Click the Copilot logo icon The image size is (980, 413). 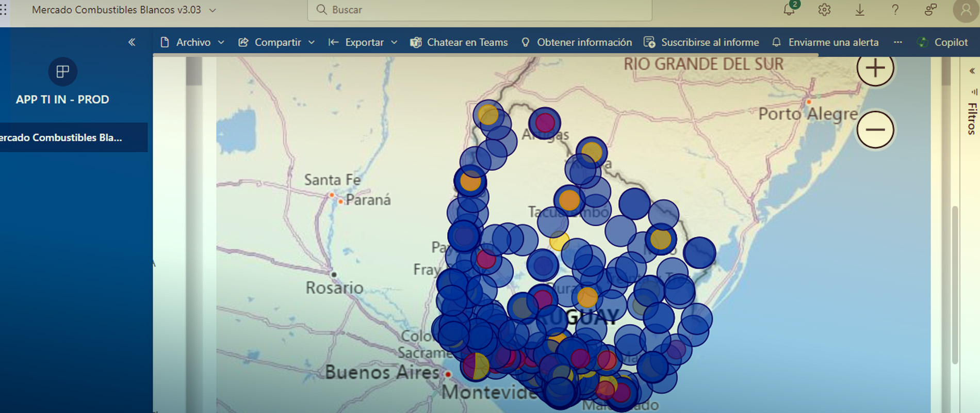pyautogui.click(x=923, y=42)
